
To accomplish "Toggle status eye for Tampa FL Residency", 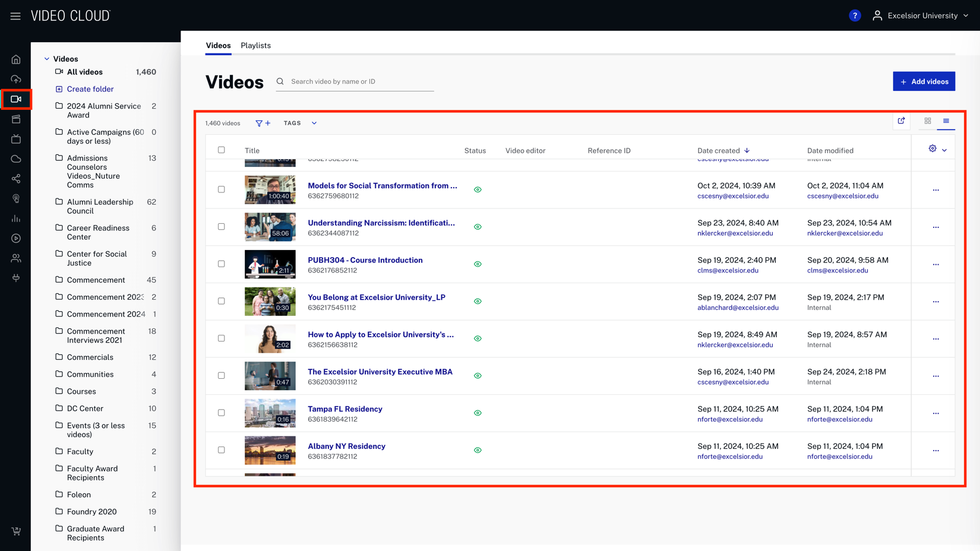I will tap(478, 413).
